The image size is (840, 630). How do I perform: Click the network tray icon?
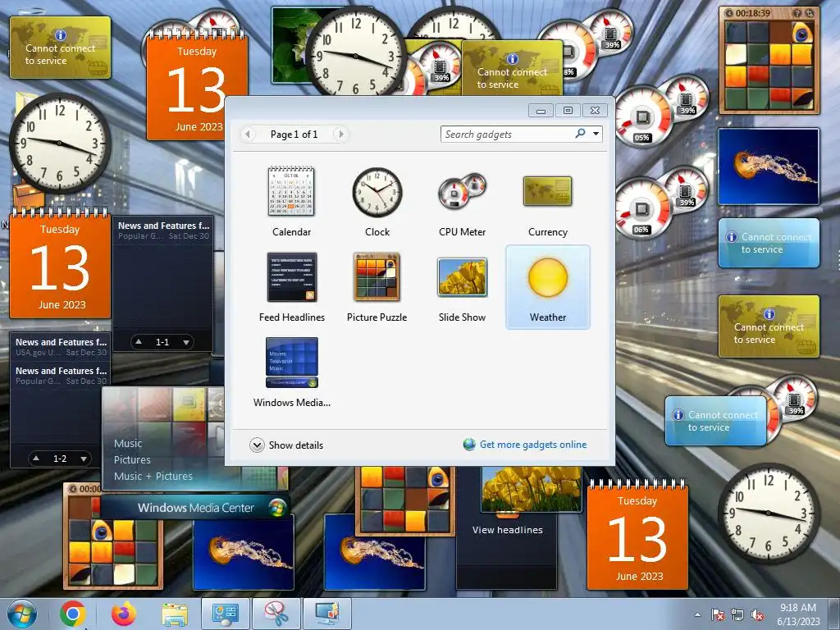[737, 614]
